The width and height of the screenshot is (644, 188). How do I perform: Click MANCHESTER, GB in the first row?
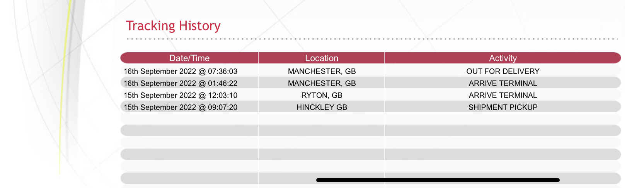click(x=322, y=71)
